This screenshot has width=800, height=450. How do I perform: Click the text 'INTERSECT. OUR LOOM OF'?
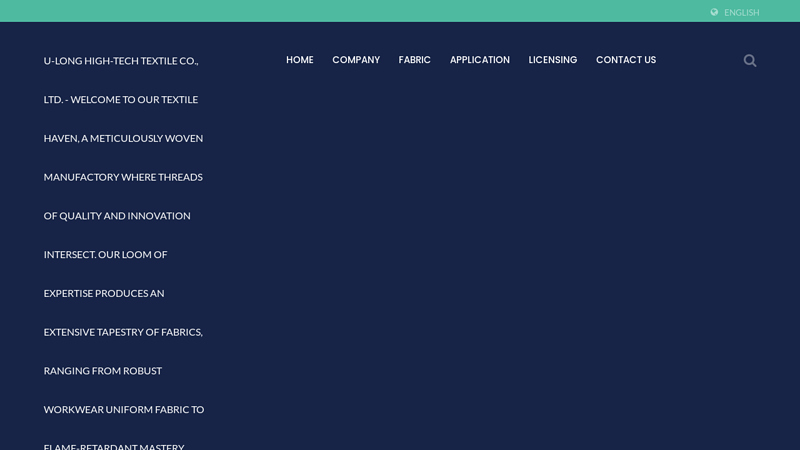[x=105, y=255]
